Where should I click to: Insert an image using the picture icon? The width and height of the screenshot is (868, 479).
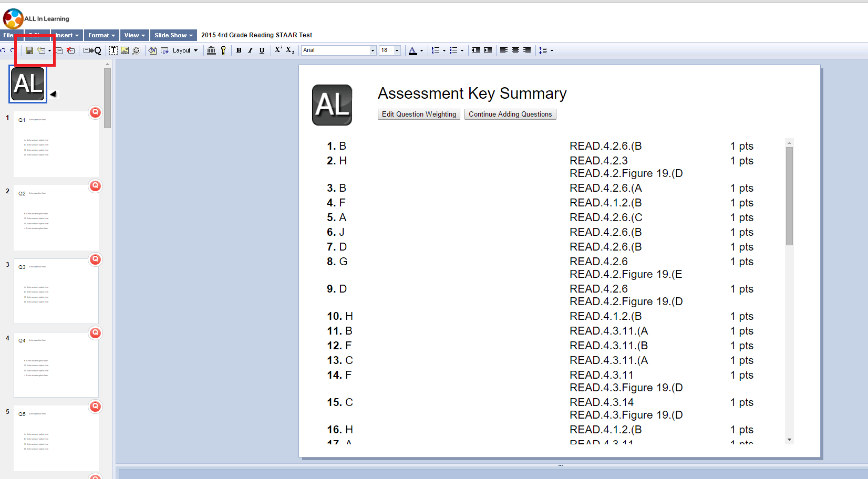tap(125, 50)
